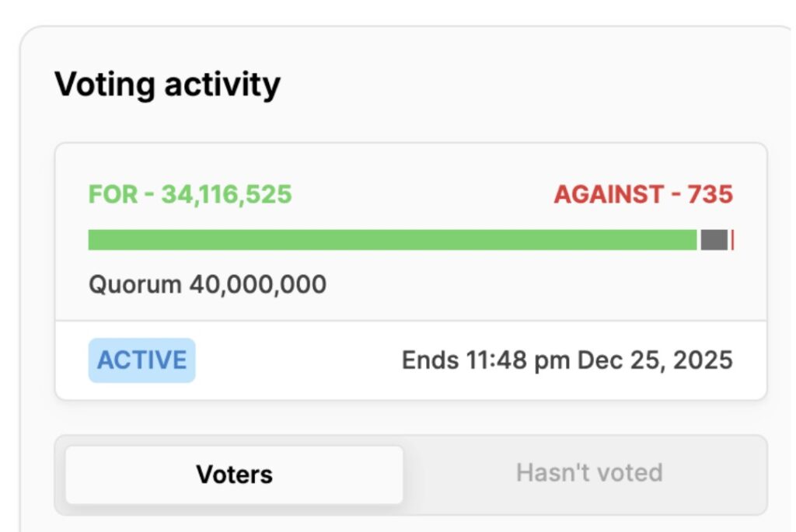Click the ACTIVE status badge
Viewport: 796px width, 532px height.
[x=141, y=360]
